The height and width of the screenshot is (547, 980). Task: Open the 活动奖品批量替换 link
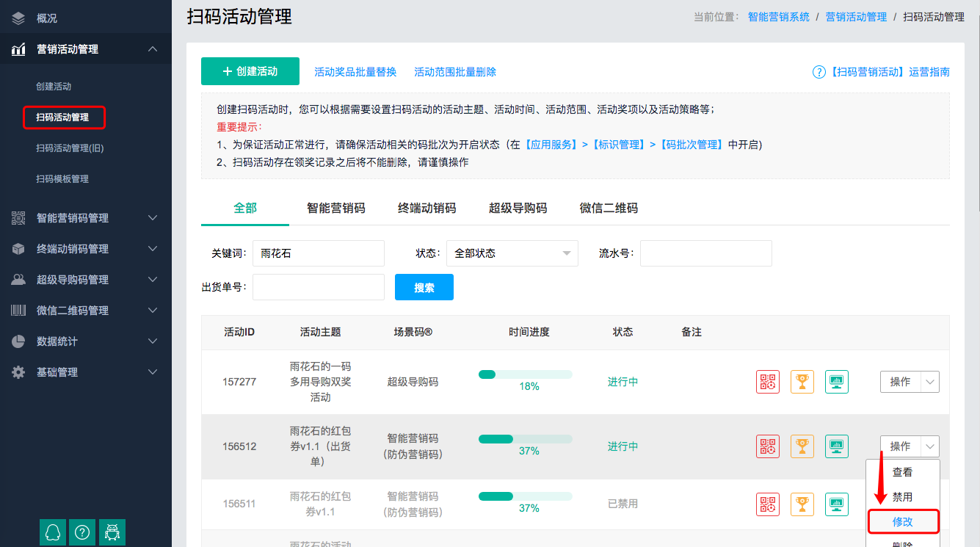pyautogui.click(x=355, y=72)
